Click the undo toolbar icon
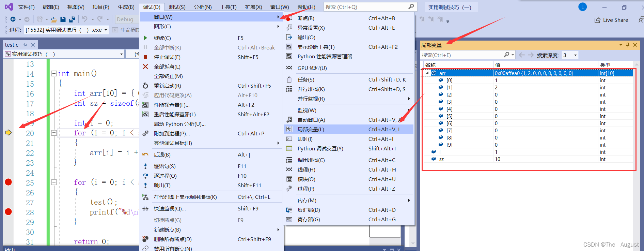This screenshot has width=644, height=251. tap(85, 19)
